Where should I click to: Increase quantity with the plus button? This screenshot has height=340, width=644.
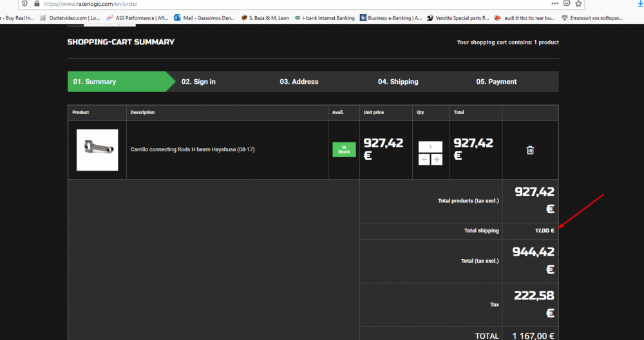click(x=437, y=159)
